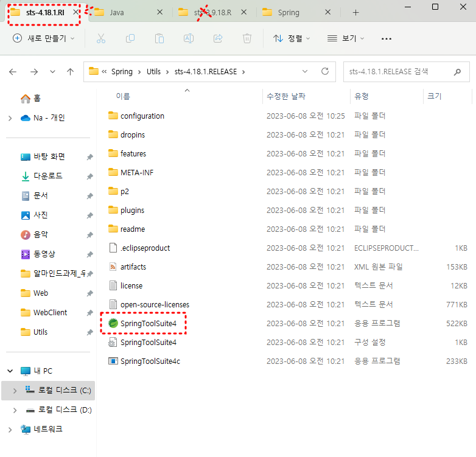Click the Paste clipboard icon
This screenshot has width=476, height=457.
(159, 38)
